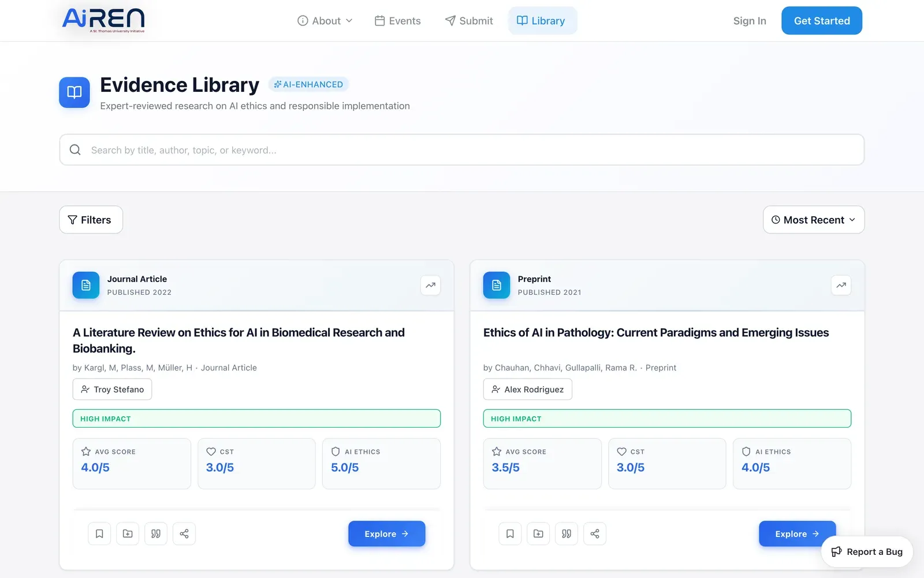Open the Filters panel
The width and height of the screenshot is (924, 578).
click(x=91, y=220)
